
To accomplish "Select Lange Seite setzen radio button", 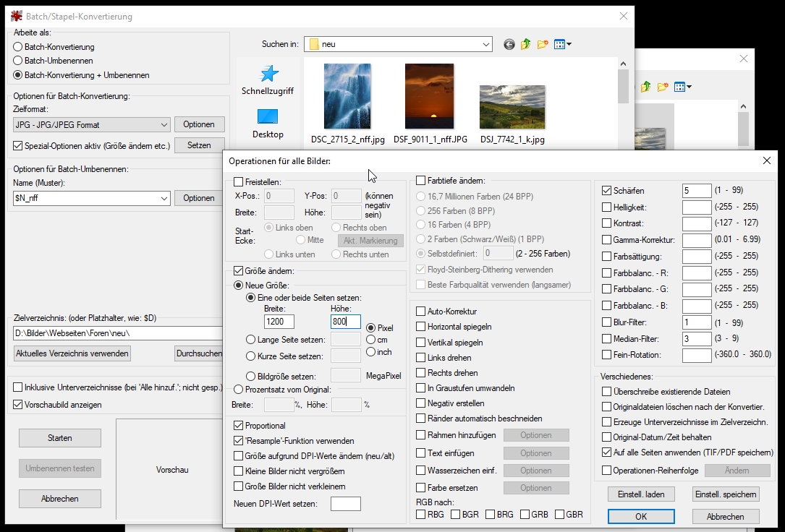I will (x=251, y=340).
